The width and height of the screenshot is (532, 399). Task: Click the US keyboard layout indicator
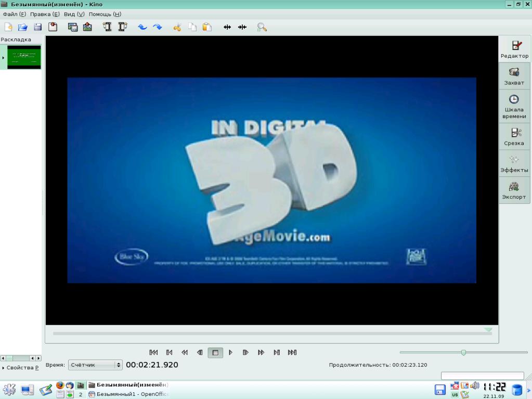[x=455, y=395]
